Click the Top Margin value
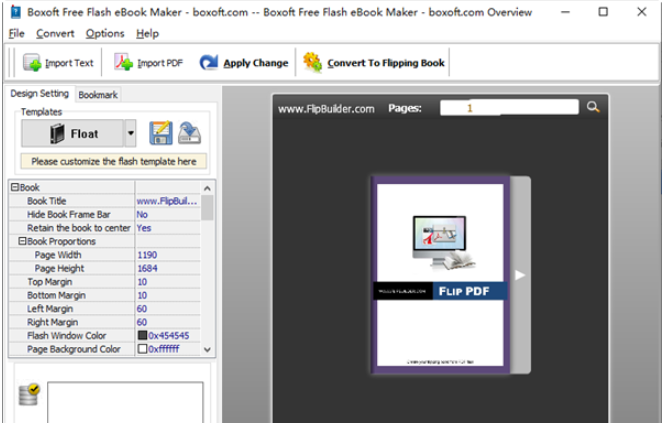 point(168,282)
